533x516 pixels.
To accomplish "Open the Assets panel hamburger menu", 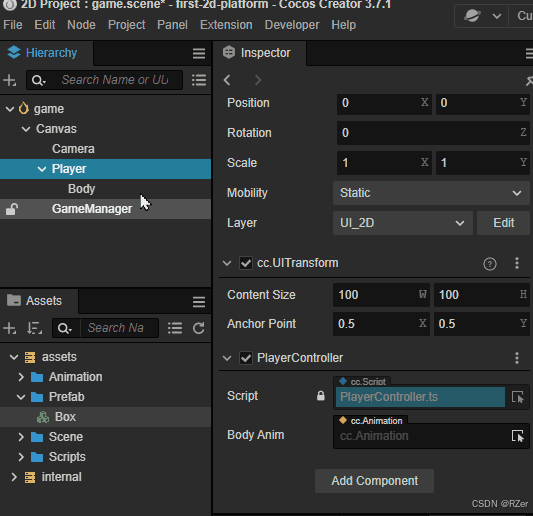I will point(199,302).
